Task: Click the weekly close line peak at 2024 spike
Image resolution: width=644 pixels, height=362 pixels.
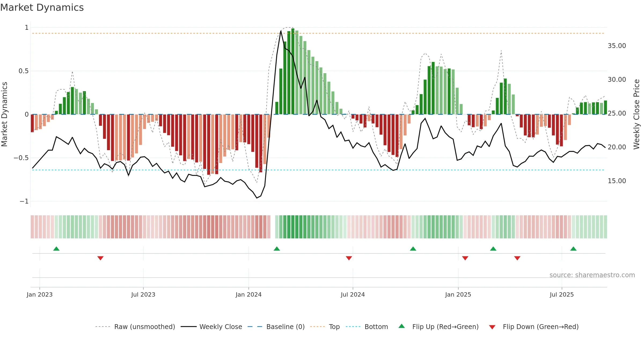Action: pyautogui.click(x=281, y=31)
